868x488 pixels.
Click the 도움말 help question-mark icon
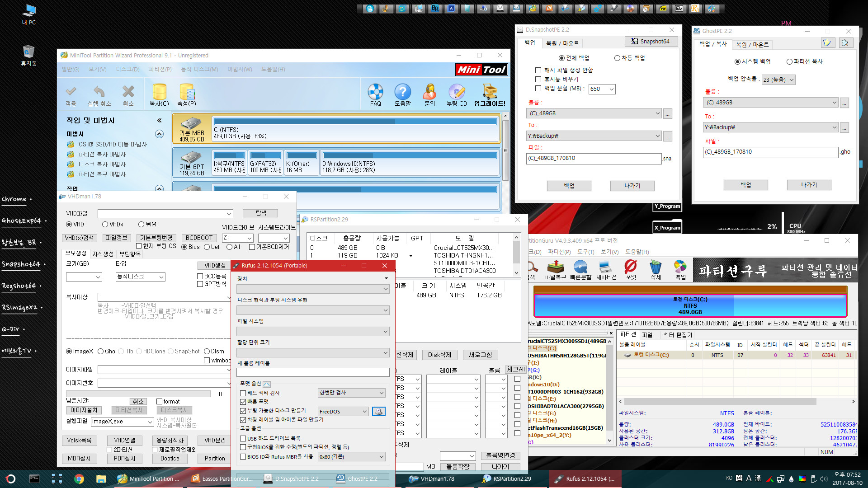[x=402, y=92]
